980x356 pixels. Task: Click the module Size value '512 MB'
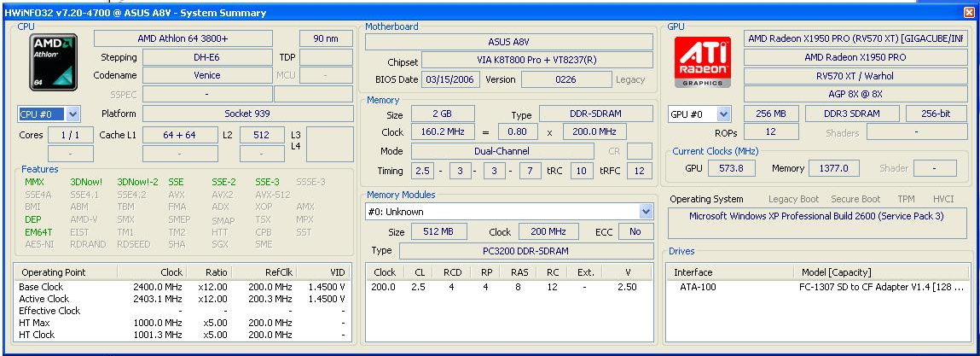(x=438, y=231)
